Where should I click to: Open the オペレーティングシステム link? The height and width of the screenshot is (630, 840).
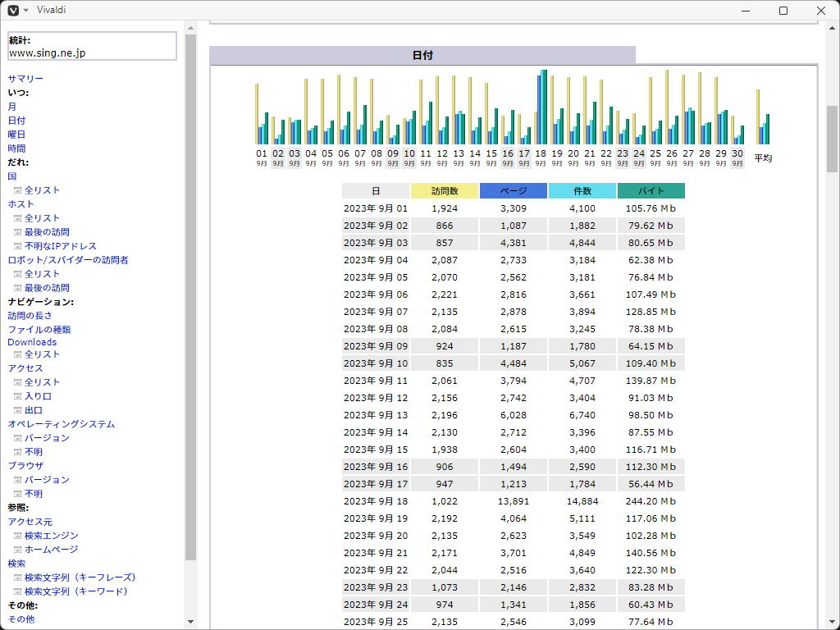pos(62,424)
